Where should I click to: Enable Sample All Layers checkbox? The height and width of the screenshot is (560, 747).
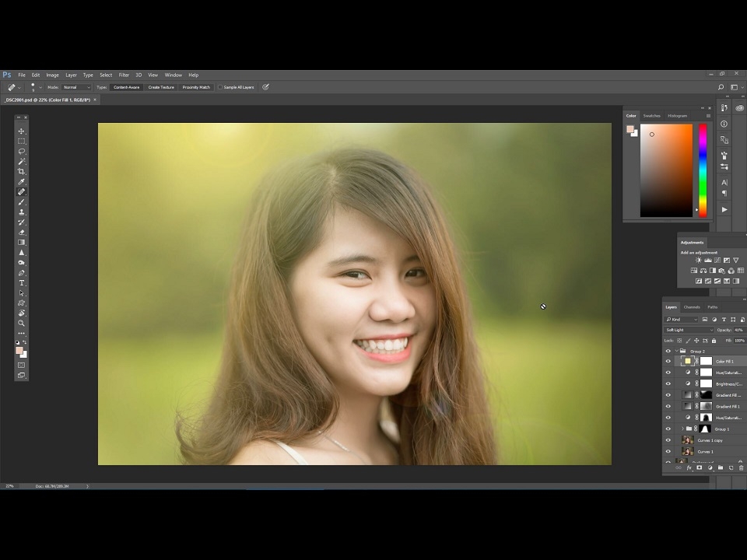(x=220, y=87)
